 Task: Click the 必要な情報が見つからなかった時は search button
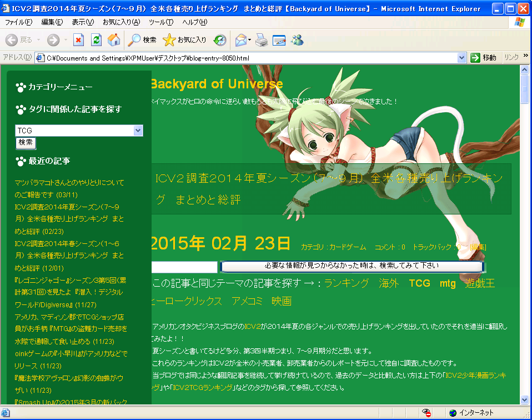[x=352, y=266]
